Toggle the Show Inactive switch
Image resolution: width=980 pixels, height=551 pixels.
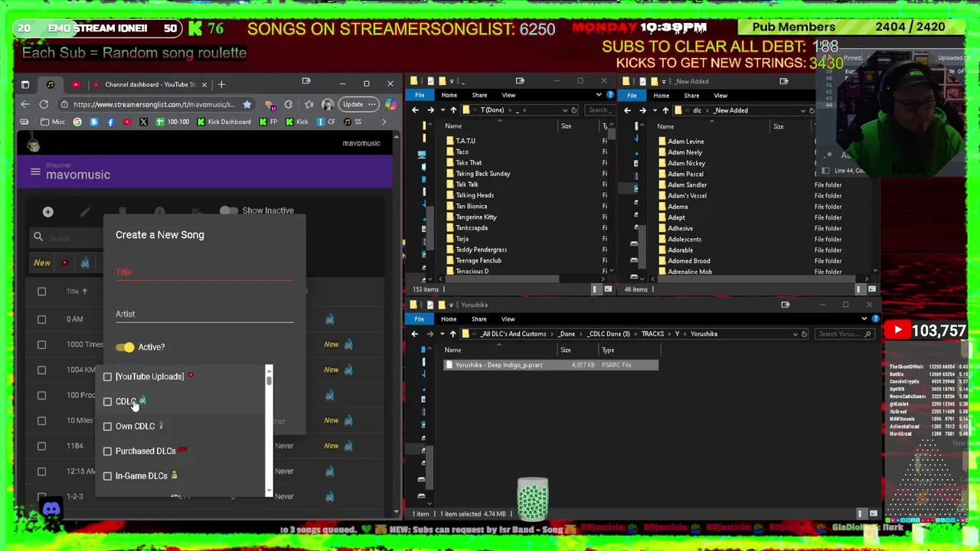pos(228,210)
